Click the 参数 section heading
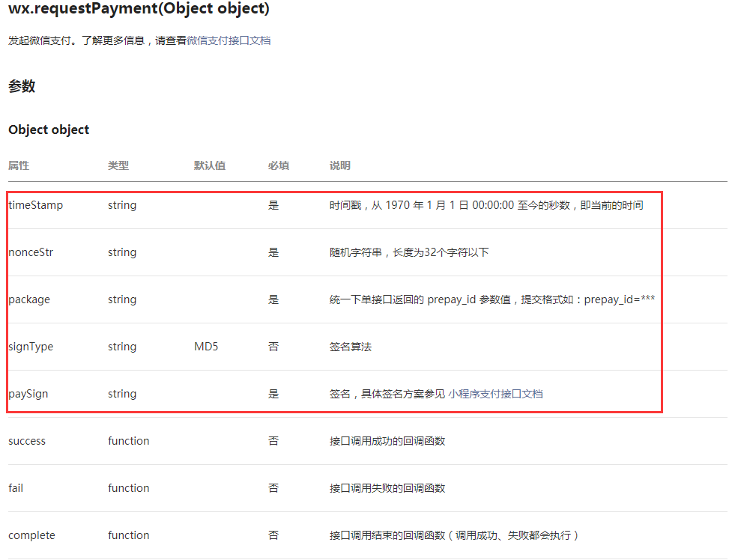This screenshot has width=732, height=560. pos(22,86)
